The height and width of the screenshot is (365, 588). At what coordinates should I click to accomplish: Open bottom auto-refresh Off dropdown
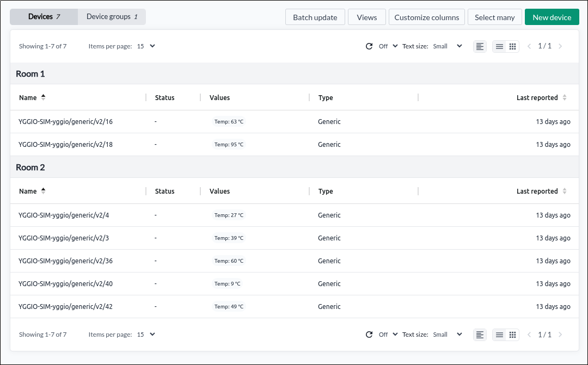(388, 335)
